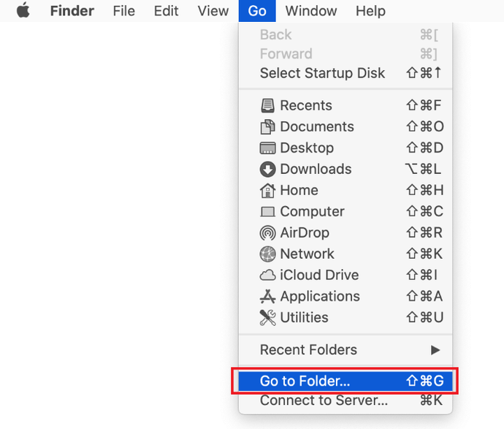
Task: Expand the Recent Folders submenu arrow
Action: [x=435, y=350]
